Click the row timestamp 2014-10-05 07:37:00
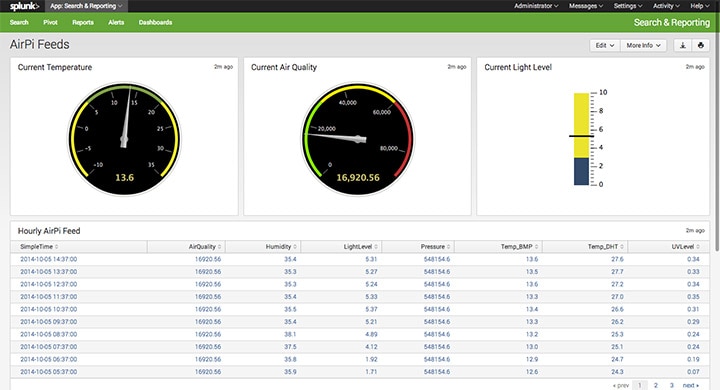The height and width of the screenshot is (390, 720). click(49, 347)
